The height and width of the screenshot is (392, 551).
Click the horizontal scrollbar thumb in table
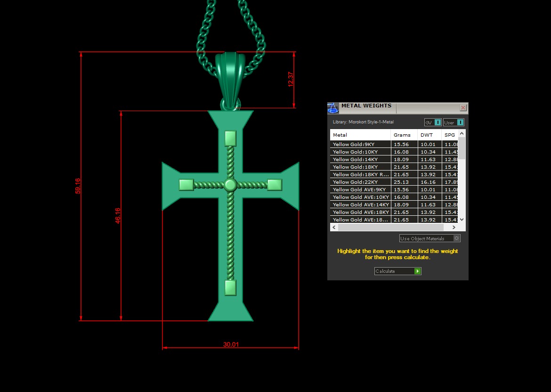pos(391,228)
